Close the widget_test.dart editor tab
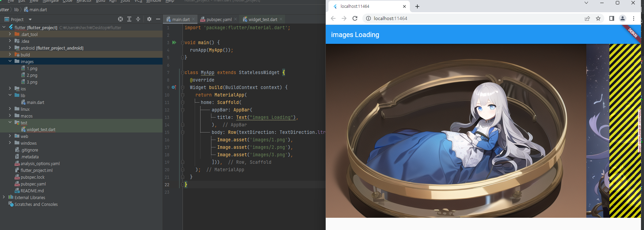644x230 pixels. point(281,19)
